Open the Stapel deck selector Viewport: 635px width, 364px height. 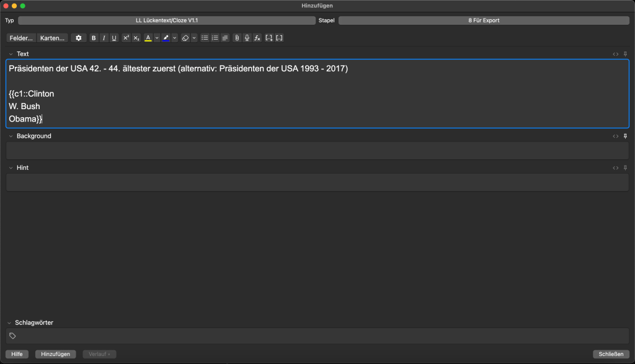pyautogui.click(x=484, y=20)
